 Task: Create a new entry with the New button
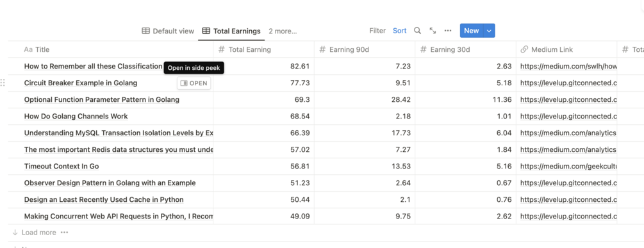pos(472,31)
